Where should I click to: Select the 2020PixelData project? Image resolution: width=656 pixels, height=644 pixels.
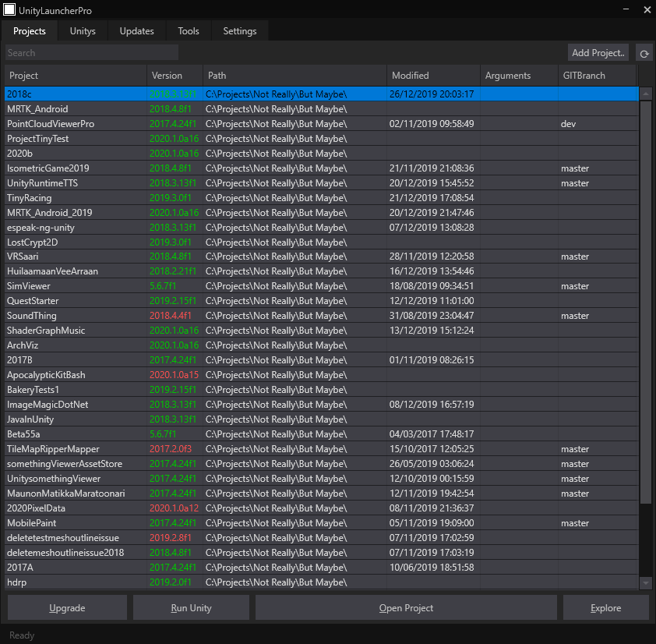click(x=321, y=508)
